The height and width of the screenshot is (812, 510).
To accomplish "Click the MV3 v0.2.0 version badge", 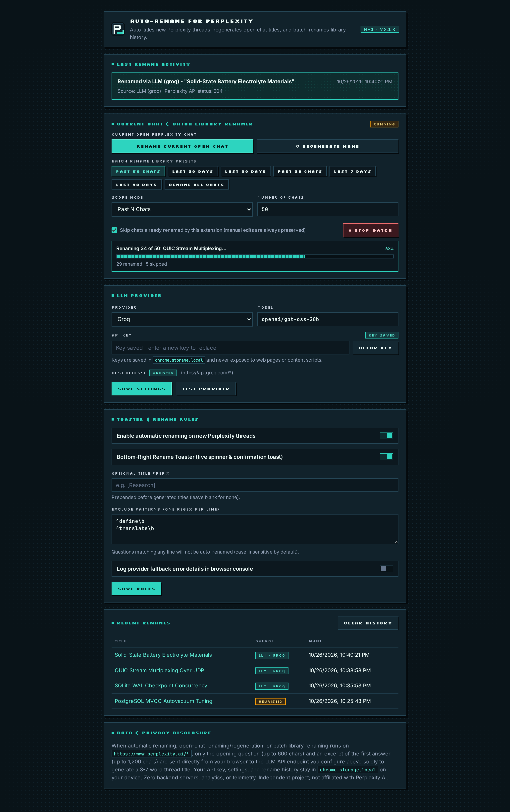I will (380, 29).
